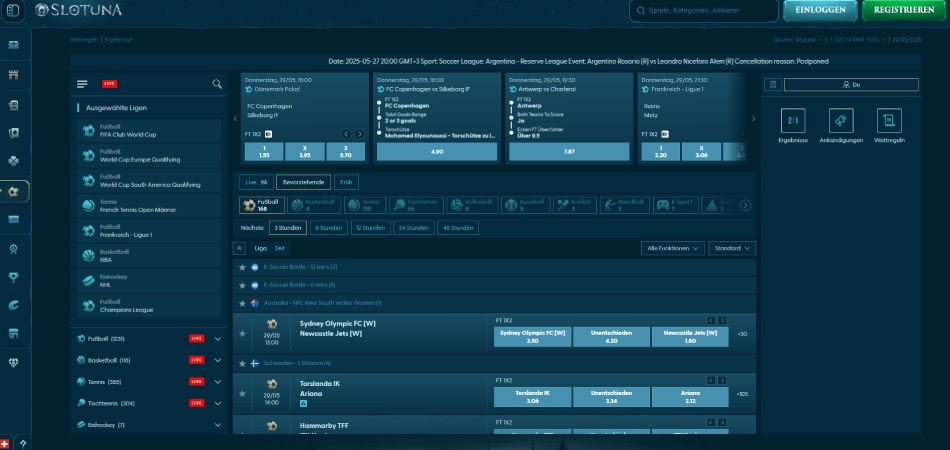The width and height of the screenshot is (950, 450).
Task: Open the Quoten Dezimal odds format dropdown
Action: pos(797,39)
